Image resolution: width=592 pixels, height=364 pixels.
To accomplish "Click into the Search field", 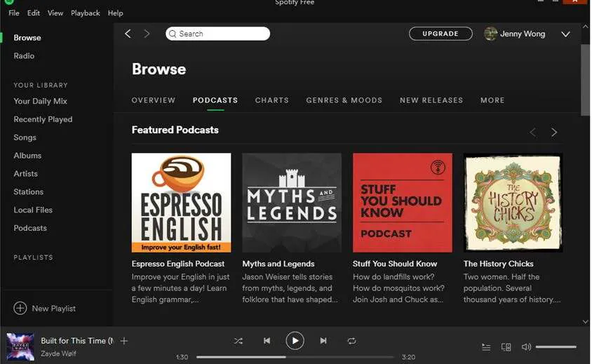I will [x=218, y=34].
